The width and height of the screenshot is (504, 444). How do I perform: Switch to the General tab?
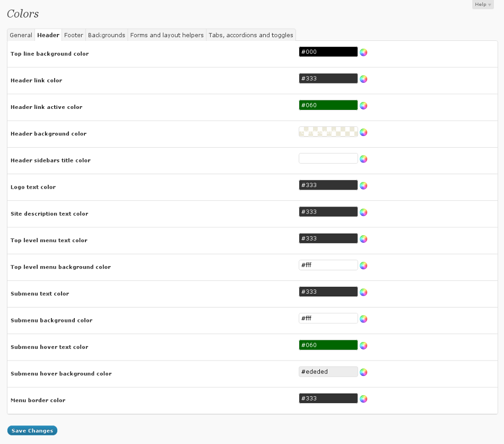click(x=21, y=35)
